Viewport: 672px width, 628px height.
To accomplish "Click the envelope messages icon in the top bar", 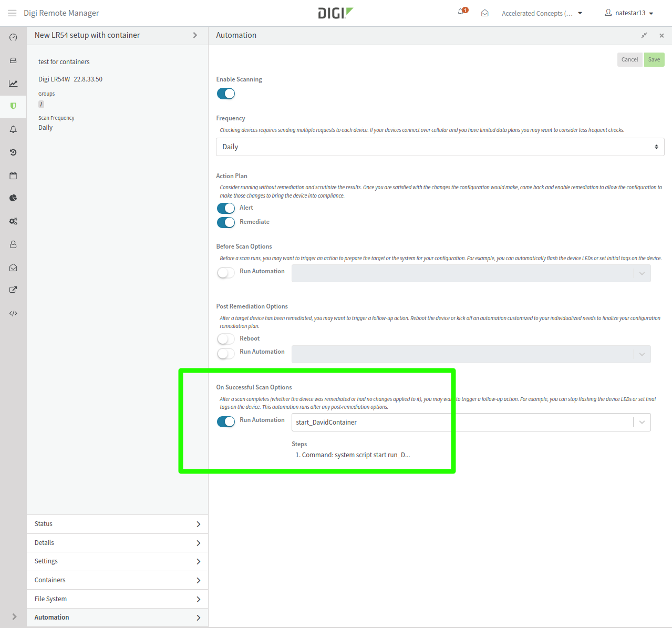I will coord(485,13).
